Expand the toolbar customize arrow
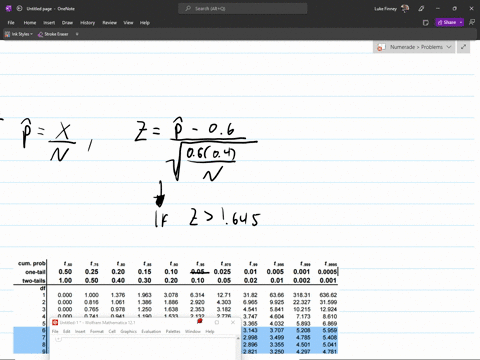 tap(77, 34)
